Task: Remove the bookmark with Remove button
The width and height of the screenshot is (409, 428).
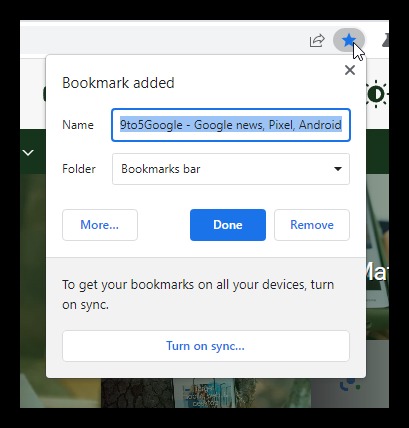Action: [312, 225]
